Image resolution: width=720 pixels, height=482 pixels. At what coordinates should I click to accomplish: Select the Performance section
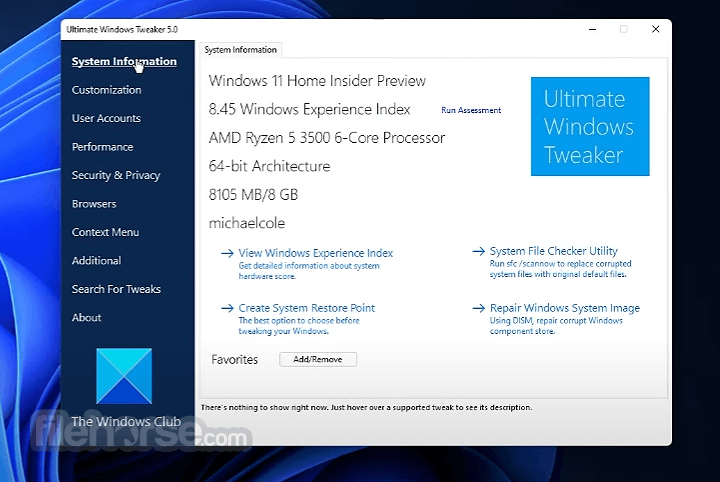tap(102, 147)
